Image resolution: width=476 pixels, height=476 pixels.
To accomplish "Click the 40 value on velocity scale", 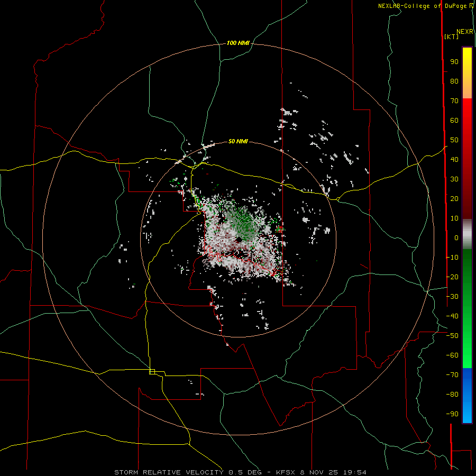I will [454, 159].
